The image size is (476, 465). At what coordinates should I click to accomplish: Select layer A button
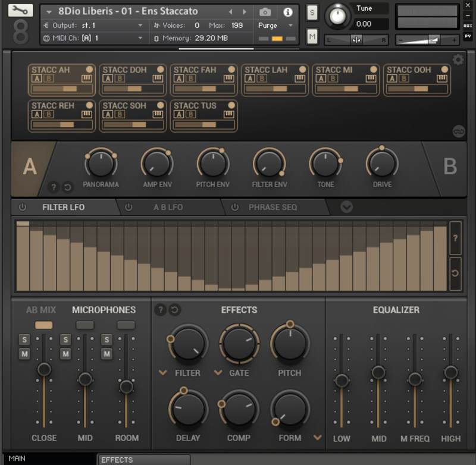[x=30, y=166]
